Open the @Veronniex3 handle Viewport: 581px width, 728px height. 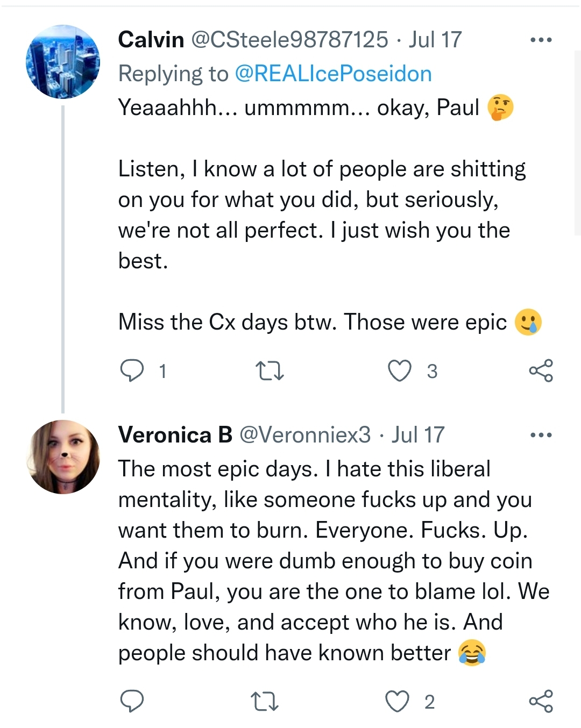[x=304, y=435]
